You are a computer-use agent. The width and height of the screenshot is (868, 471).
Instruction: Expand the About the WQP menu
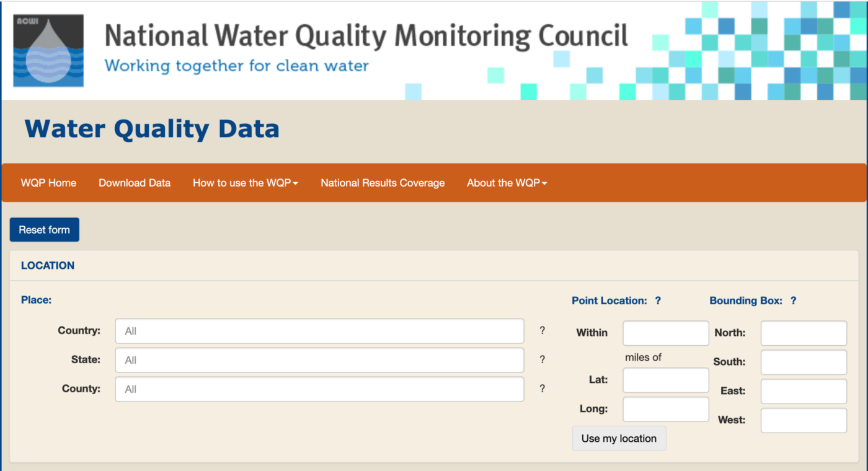coord(507,183)
